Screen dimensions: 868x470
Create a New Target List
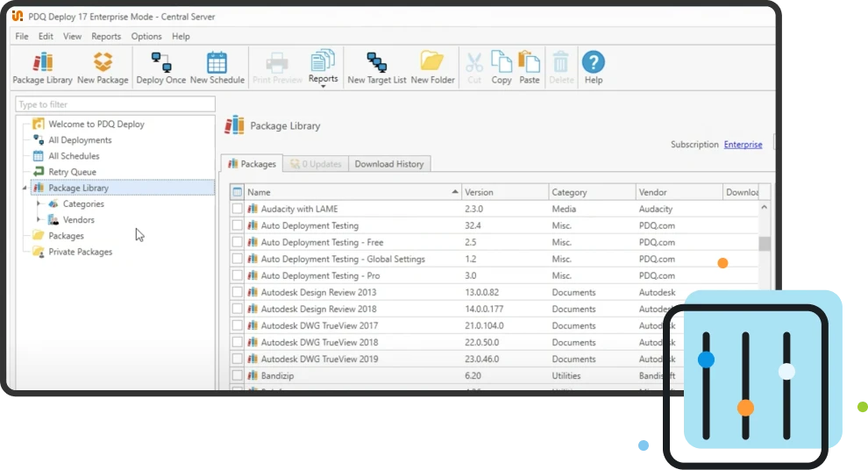[377, 68]
